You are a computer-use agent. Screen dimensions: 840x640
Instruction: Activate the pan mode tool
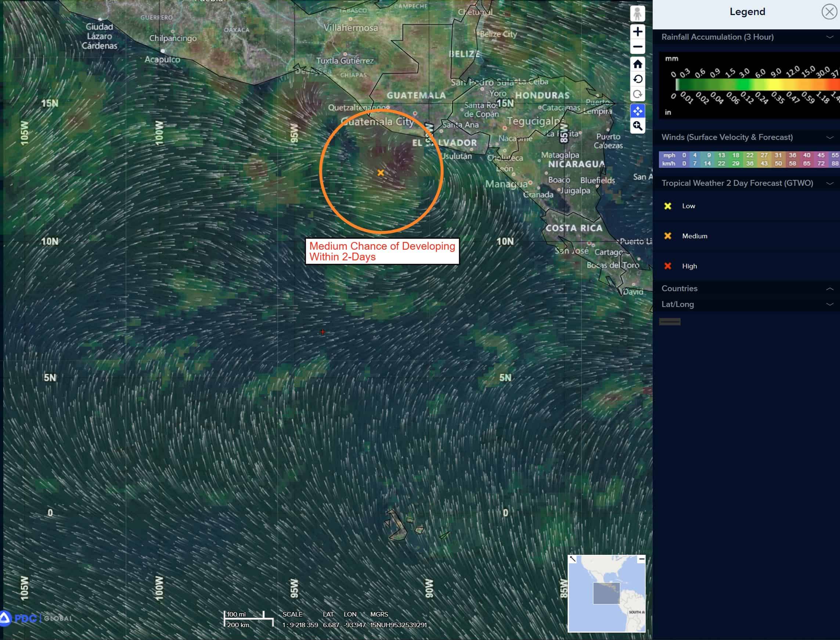637,111
